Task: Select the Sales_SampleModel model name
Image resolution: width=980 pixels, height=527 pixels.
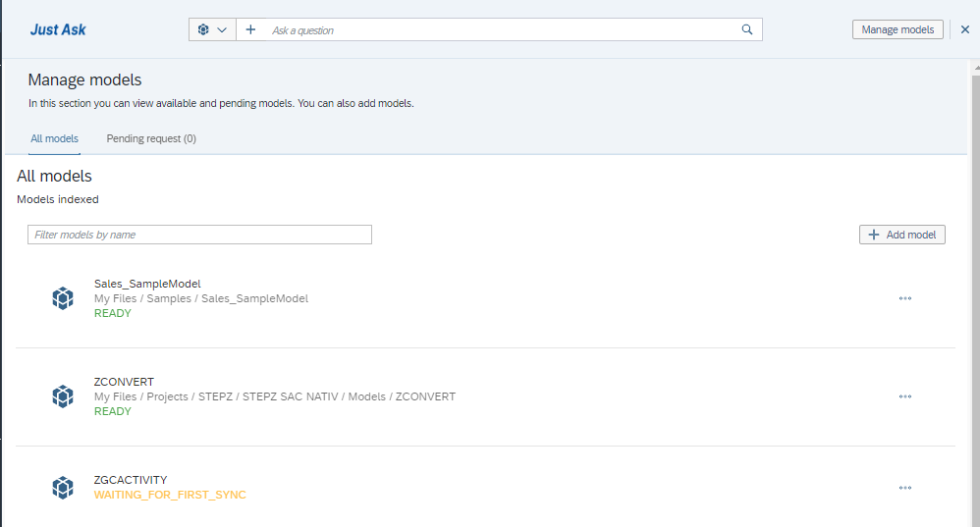Action: click(147, 284)
